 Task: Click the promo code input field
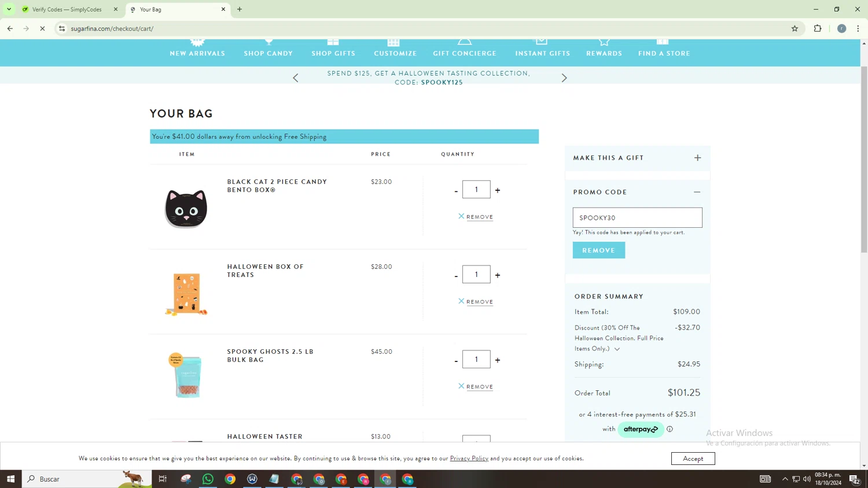637,217
